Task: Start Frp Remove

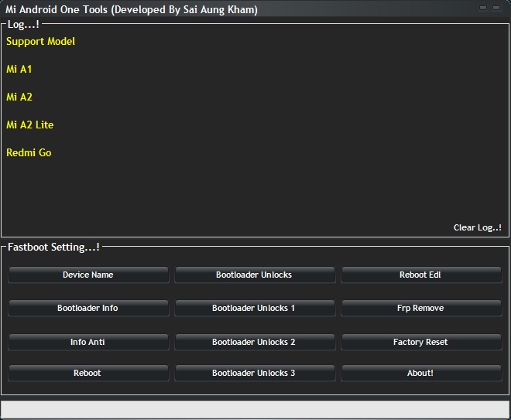Action: (421, 308)
